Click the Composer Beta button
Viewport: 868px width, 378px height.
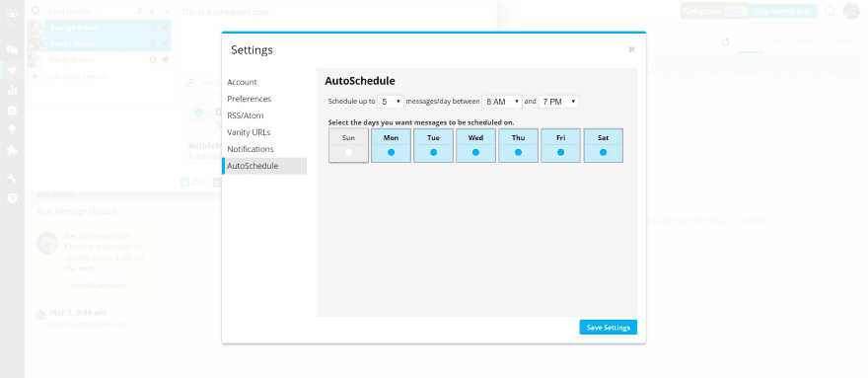(x=714, y=11)
